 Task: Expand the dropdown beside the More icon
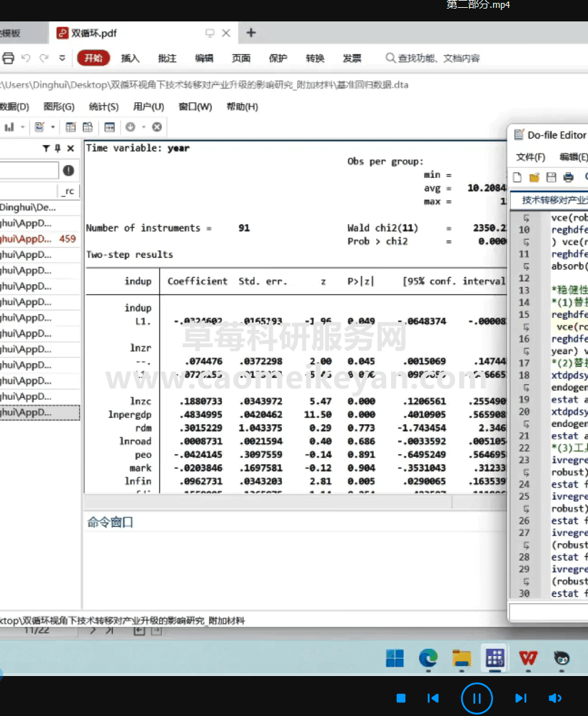[143, 127]
